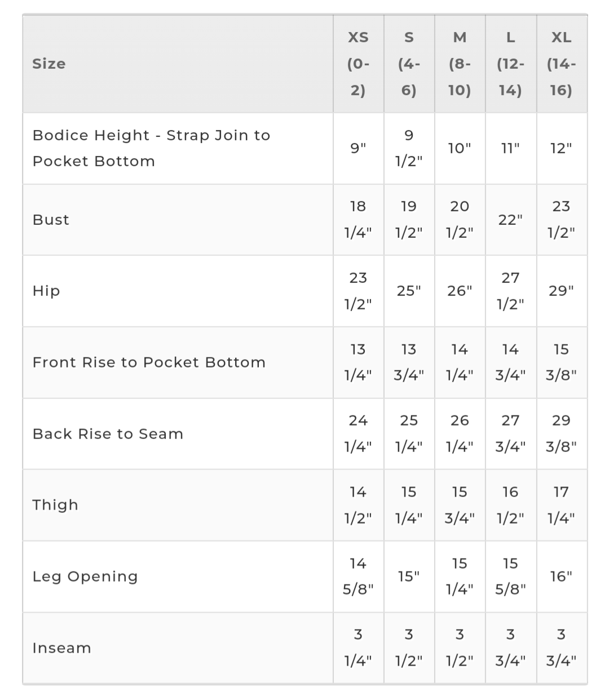Click the Back Rise to Seam label
Viewport: 609px width, 700px height.
pos(108,434)
